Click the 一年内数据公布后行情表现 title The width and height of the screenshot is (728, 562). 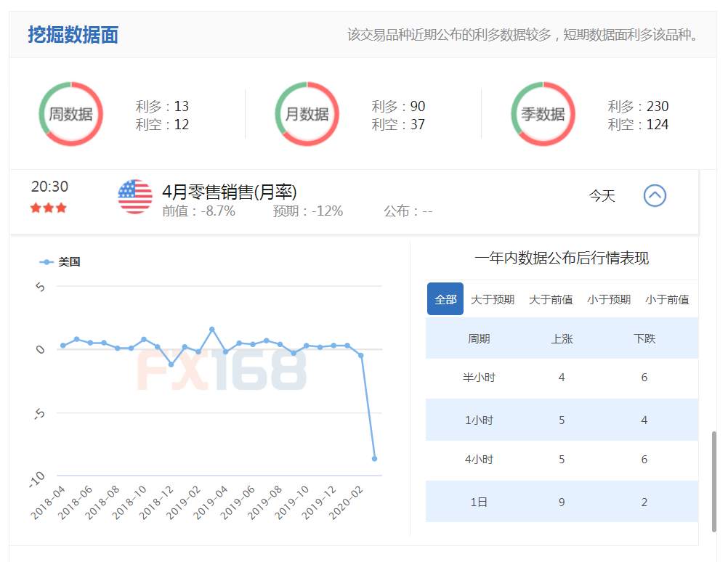point(562,258)
